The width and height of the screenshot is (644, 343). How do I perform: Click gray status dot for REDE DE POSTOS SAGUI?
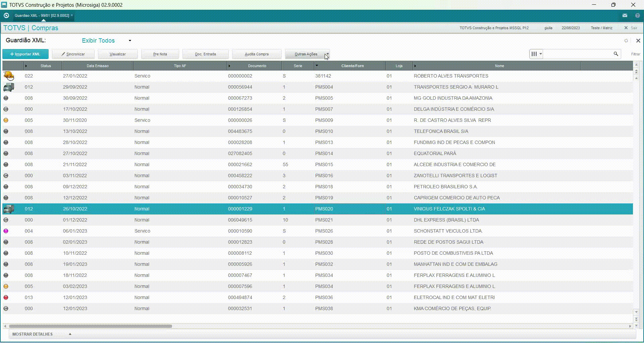pyautogui.click(x=6, y=242)
